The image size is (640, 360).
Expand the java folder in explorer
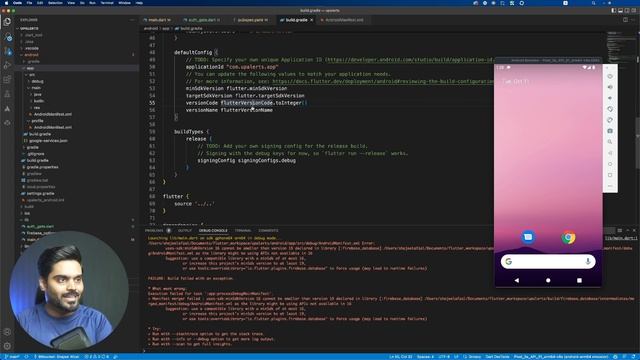(38, 94)
